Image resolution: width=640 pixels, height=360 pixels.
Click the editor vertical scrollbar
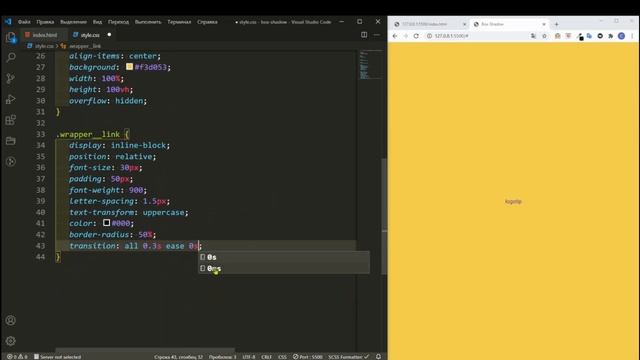pyautogui.click(x=384, y=216)
